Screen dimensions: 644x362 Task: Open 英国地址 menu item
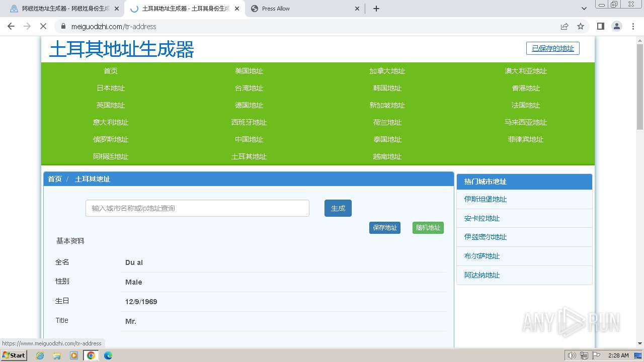click(111, 105)
